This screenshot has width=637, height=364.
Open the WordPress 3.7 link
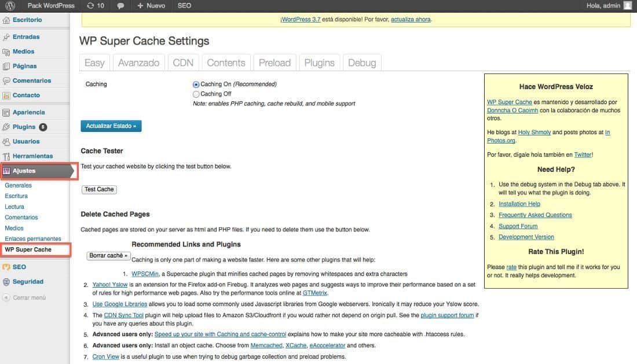pyautogui.click(x=301, y=20)
